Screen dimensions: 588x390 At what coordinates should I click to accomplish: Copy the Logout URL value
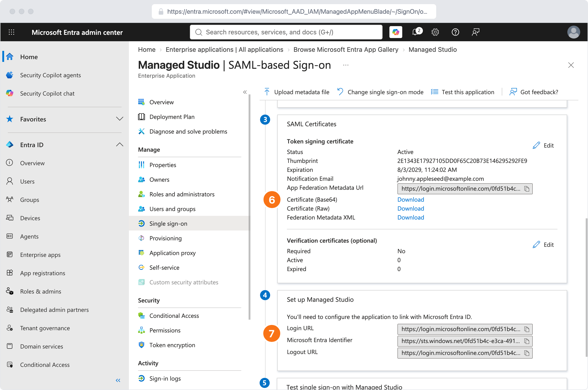click(527, 353)
